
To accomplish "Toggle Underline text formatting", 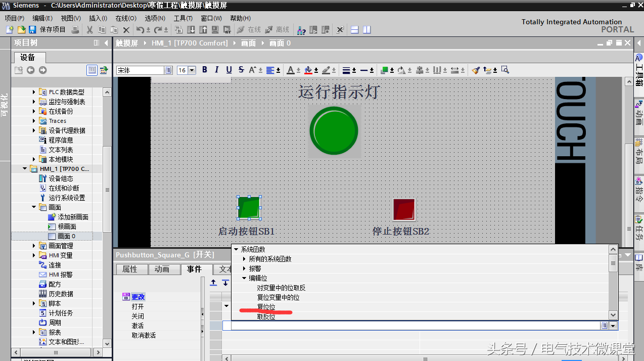I will coord(229,70).
